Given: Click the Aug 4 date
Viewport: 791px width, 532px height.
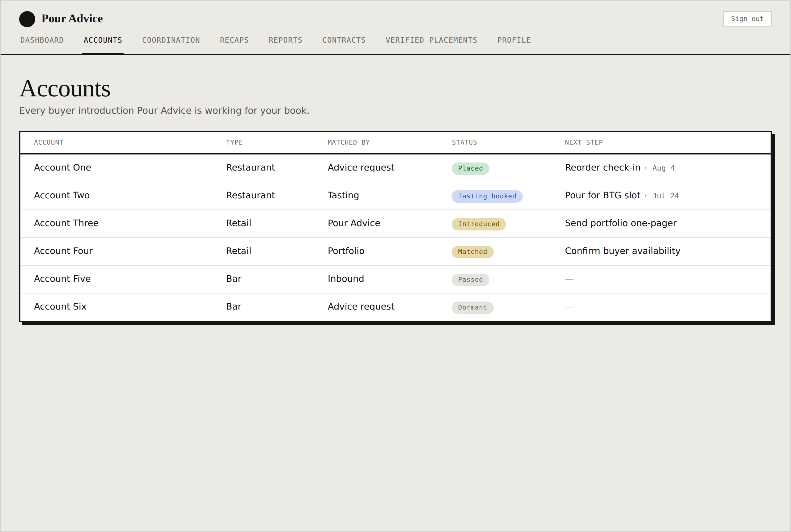Looking at the screenshot, I should point(663,168).
